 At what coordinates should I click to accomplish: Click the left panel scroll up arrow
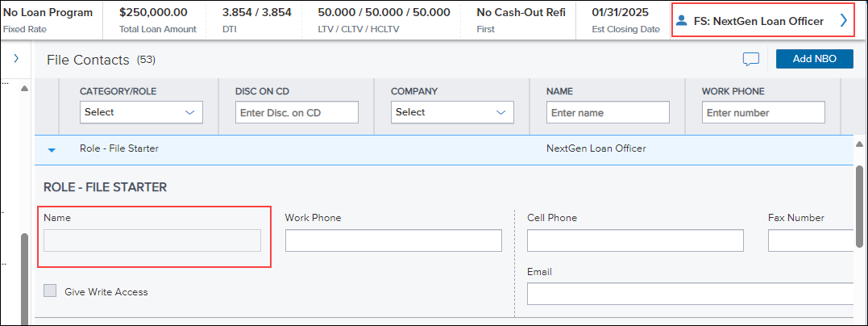click(24, 89)
